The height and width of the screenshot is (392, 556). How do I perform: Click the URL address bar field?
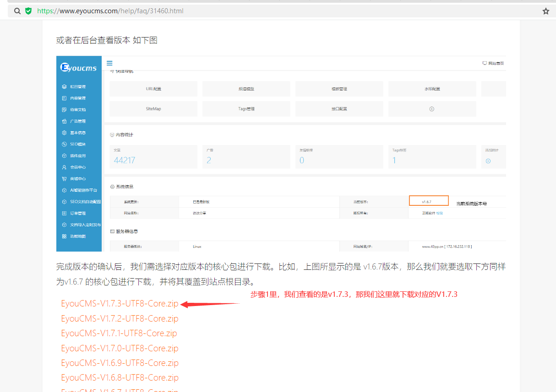pyautogui.click(x=284, y=11)
